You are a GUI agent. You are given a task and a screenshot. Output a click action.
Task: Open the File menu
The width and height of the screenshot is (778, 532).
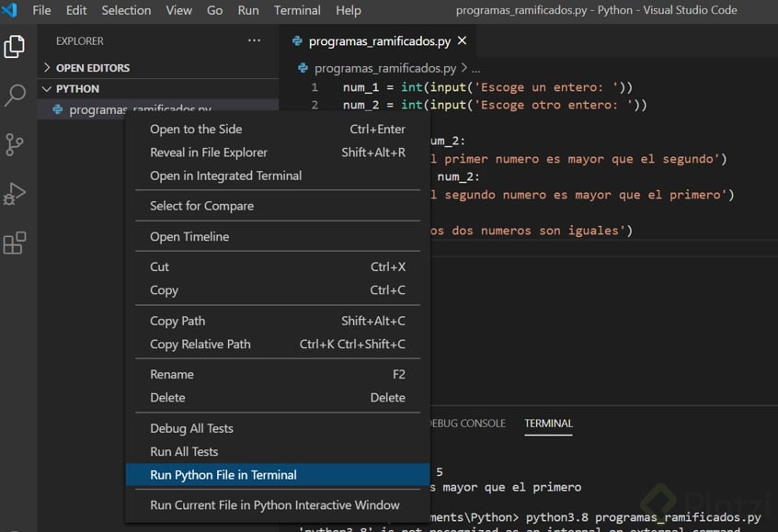pos(41,10)
